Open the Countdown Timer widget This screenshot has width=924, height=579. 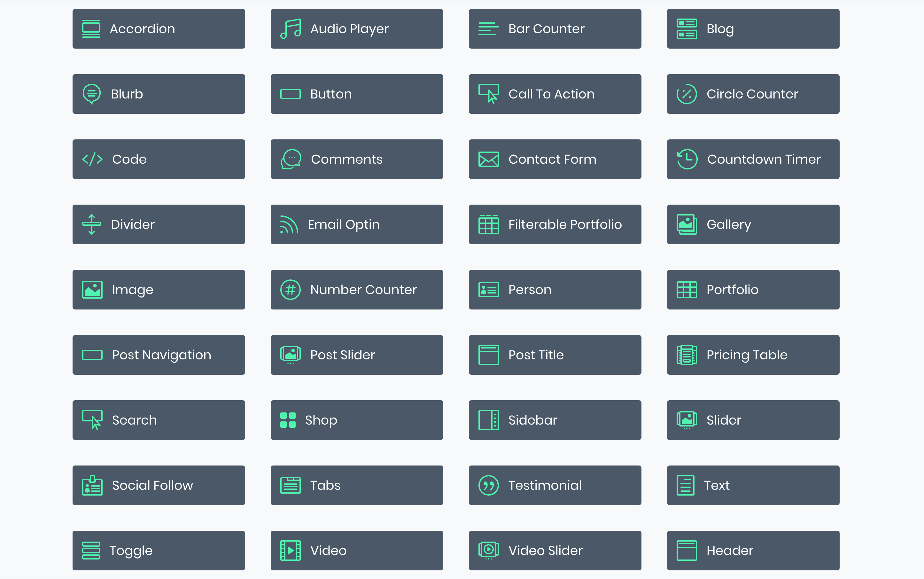click(753, 159)
